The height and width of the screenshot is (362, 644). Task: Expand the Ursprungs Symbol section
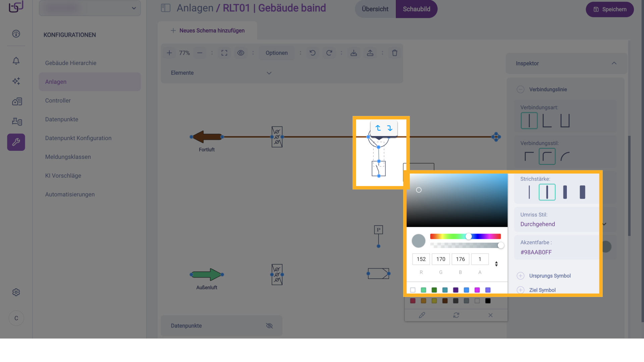(521, 276)
